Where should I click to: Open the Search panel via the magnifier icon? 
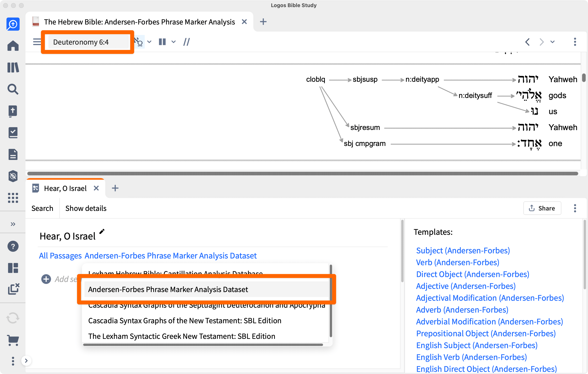click(x=13, y=89)
